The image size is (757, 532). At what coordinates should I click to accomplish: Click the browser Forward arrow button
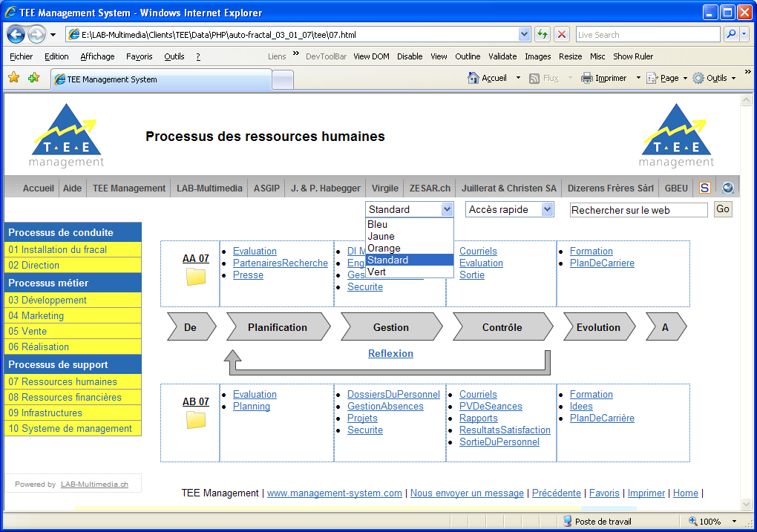[36, 34]
